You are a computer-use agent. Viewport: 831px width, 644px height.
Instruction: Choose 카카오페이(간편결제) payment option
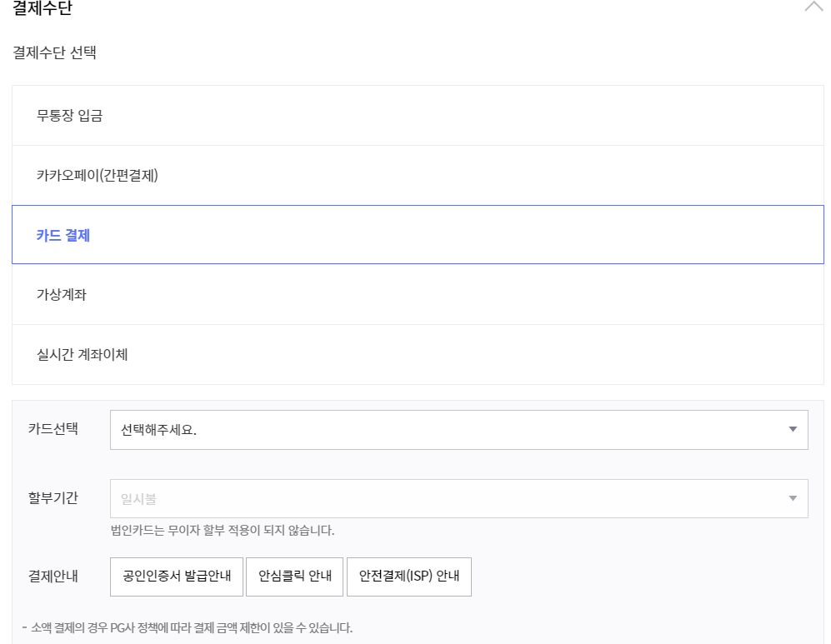[x=417, y=175]
